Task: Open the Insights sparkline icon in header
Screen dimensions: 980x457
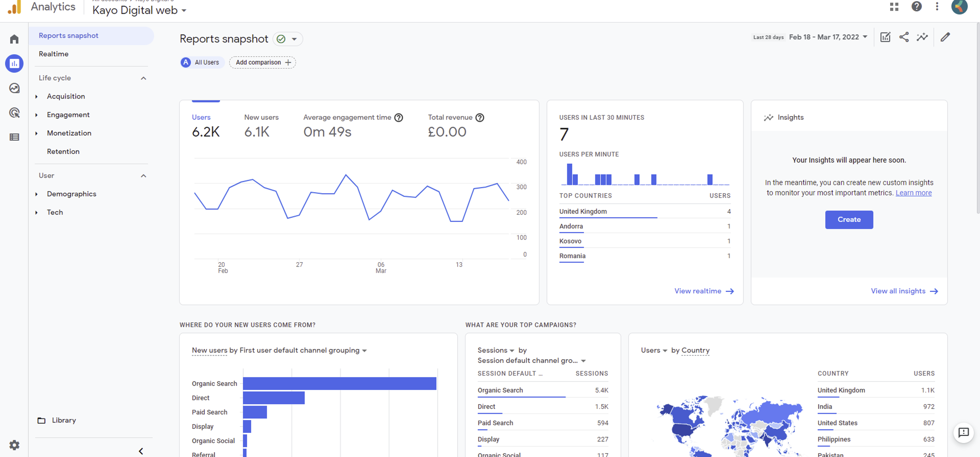Action: click(922, 37)
